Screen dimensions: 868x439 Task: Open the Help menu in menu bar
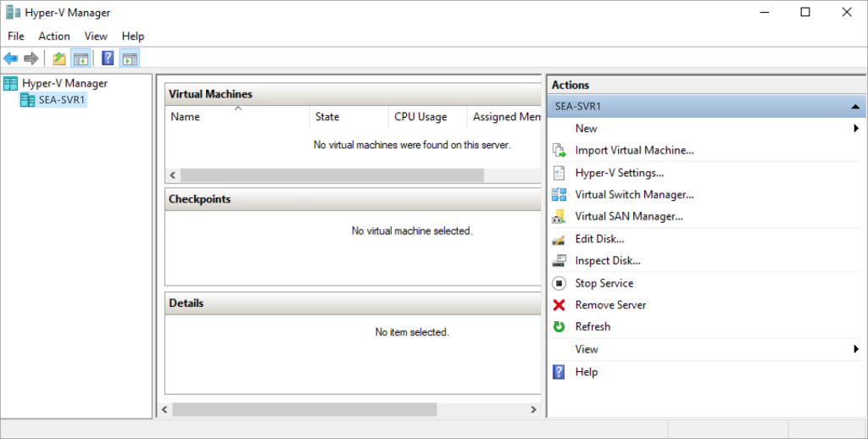[x=133, y=36]
